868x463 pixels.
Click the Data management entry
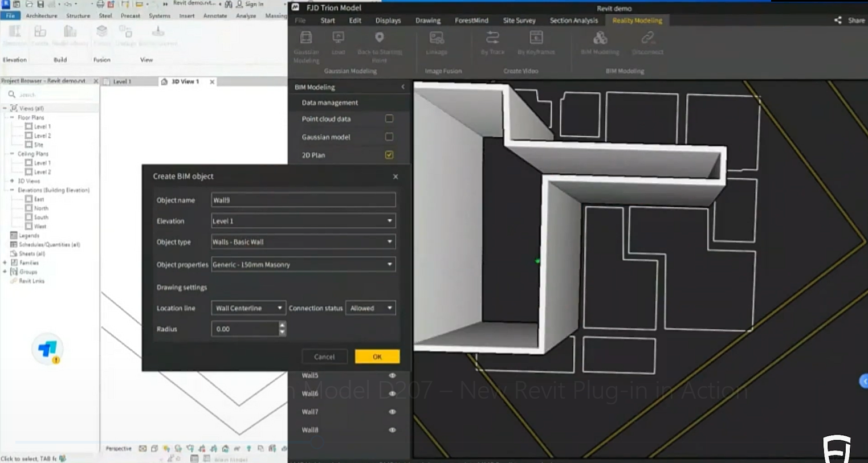(x=330, y=103)
